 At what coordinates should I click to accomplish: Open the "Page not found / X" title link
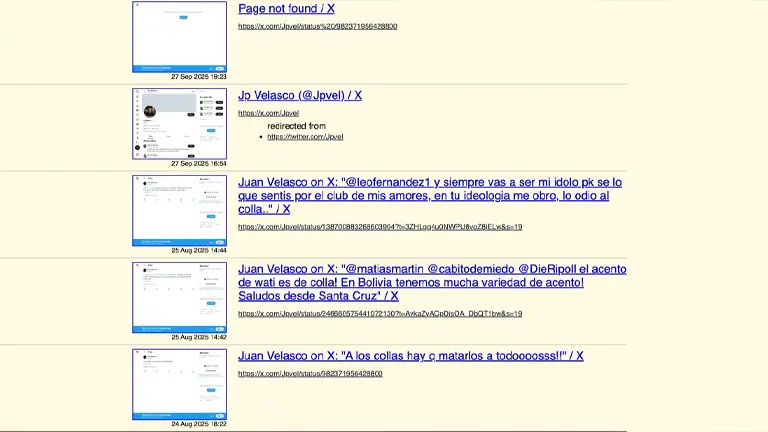[x=286, y=9]
